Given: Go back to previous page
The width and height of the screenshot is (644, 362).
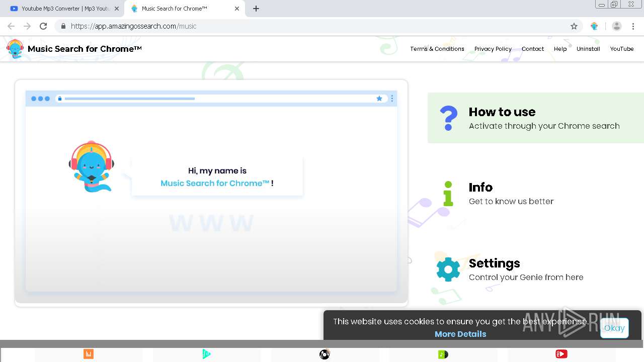Looking at the screenshot, I should point(11,26).
